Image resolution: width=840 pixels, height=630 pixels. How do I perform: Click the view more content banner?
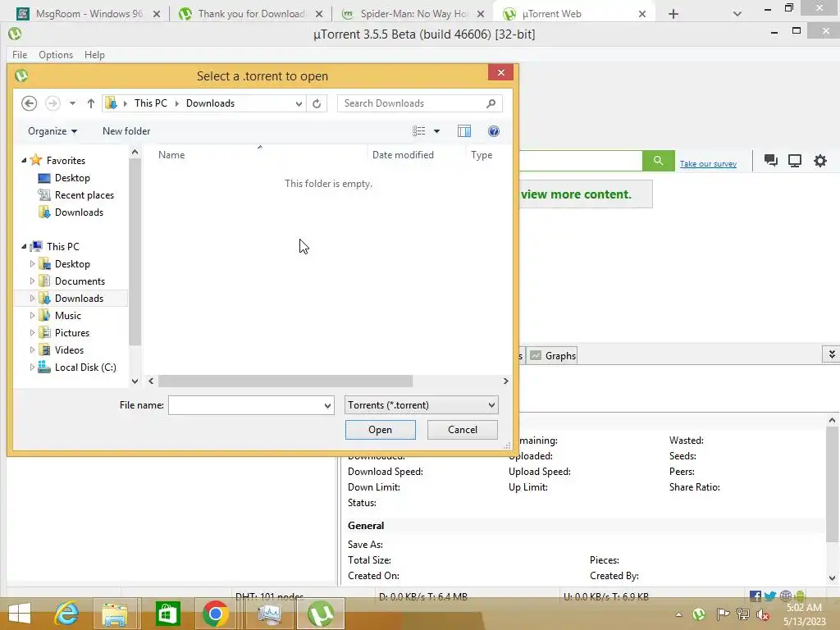(x=586, y=194)
